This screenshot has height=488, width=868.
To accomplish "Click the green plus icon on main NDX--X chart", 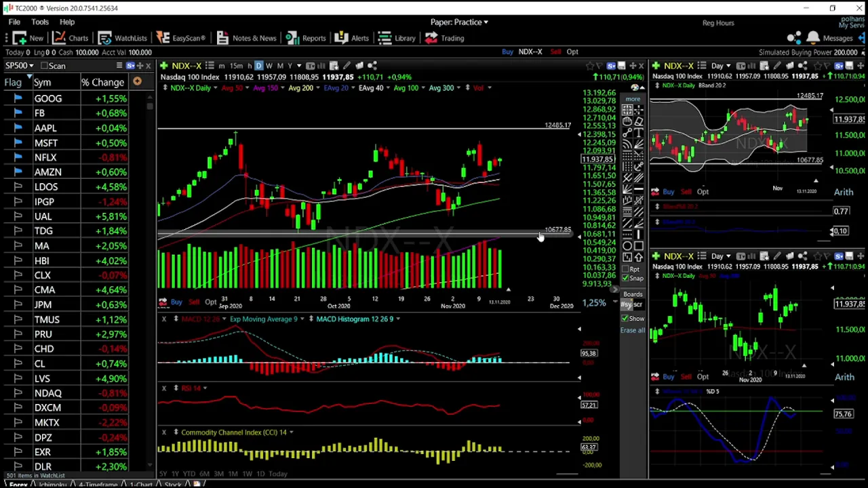I will [x=163, y=66].
